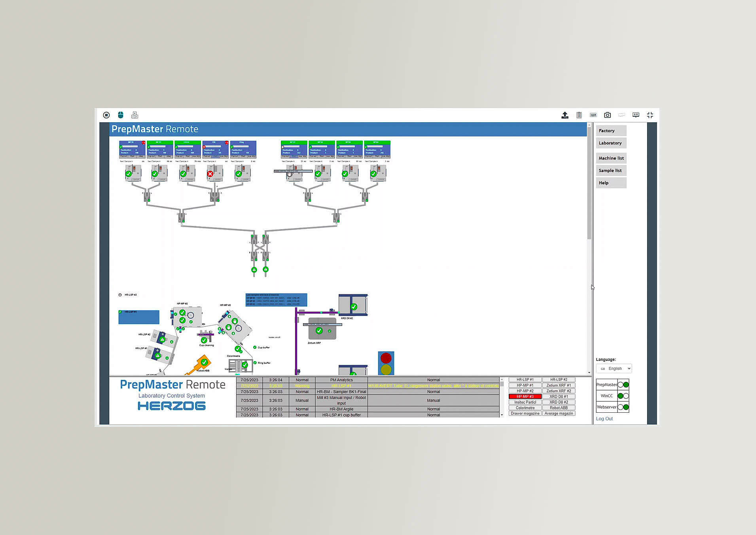Open the Laboratory view

pyautogui.click(x=611, y=143)
